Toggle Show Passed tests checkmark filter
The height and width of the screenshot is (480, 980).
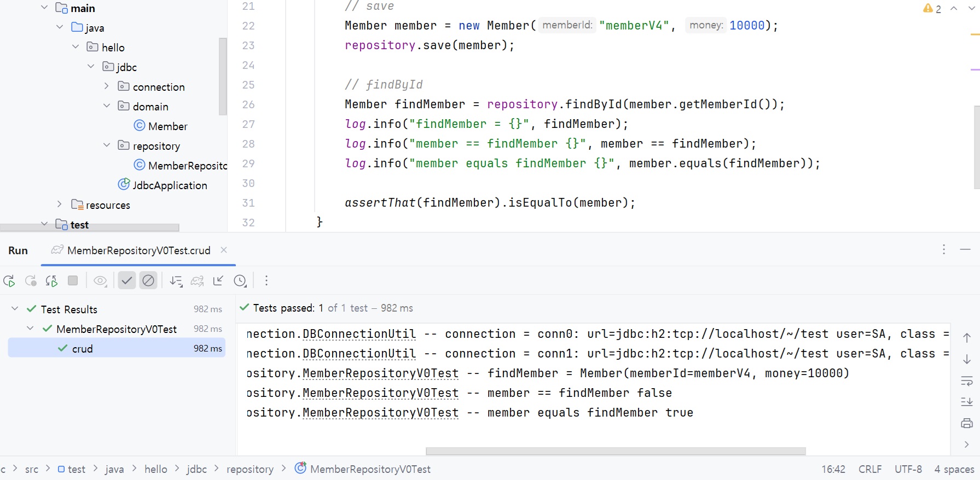pos(127,281)
